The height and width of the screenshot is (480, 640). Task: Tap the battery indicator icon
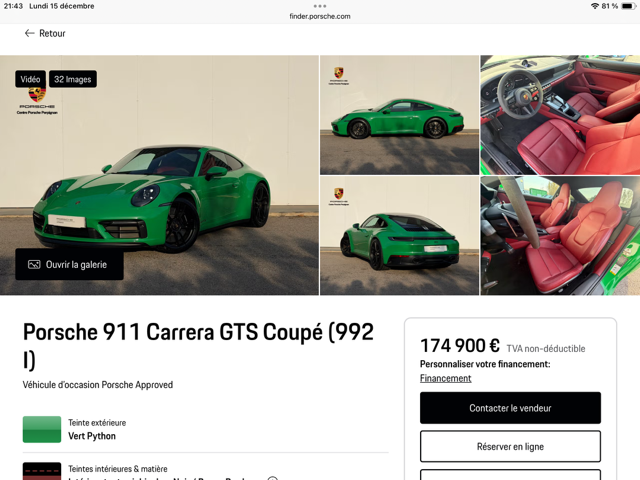[628, 6]
